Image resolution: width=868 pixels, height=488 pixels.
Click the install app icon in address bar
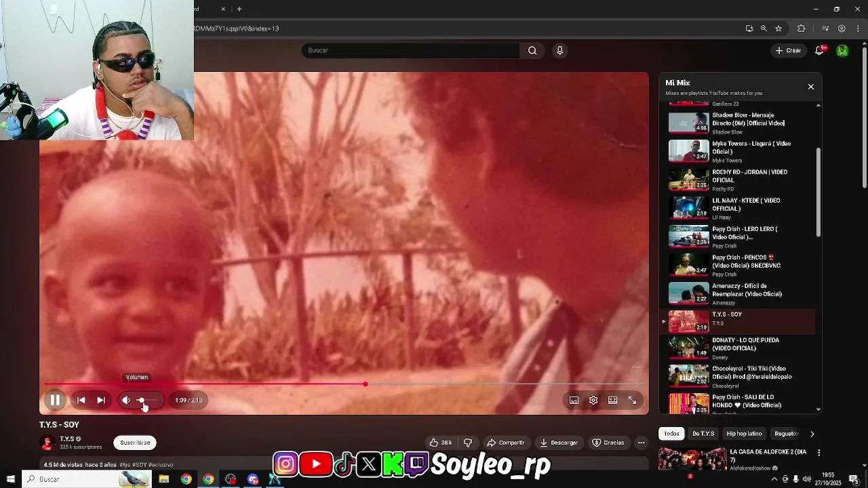(749, 28)
